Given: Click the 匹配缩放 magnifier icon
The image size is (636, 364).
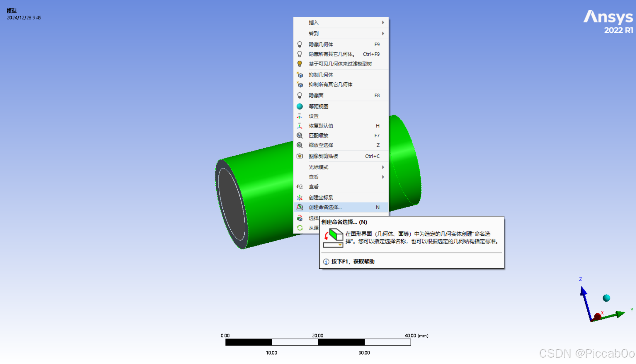Looking at the screenshot, I should tap(300, 135).
